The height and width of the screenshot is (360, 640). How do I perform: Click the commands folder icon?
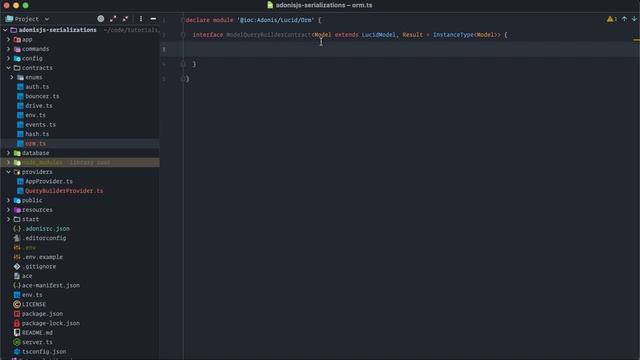pyautogui.click(x=17, y=49)
